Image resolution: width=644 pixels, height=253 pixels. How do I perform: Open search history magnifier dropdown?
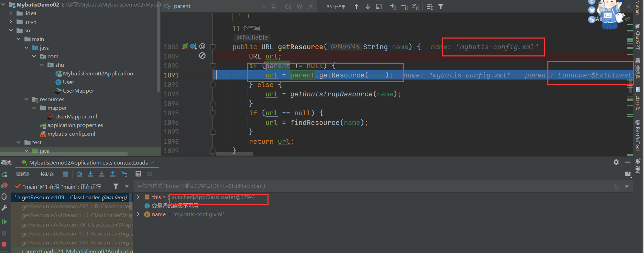click(x=167, y=7)
